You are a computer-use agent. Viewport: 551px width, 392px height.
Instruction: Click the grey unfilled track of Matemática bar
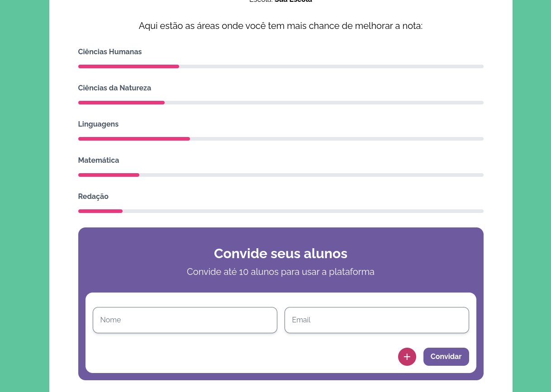click(x=312, y=175)
